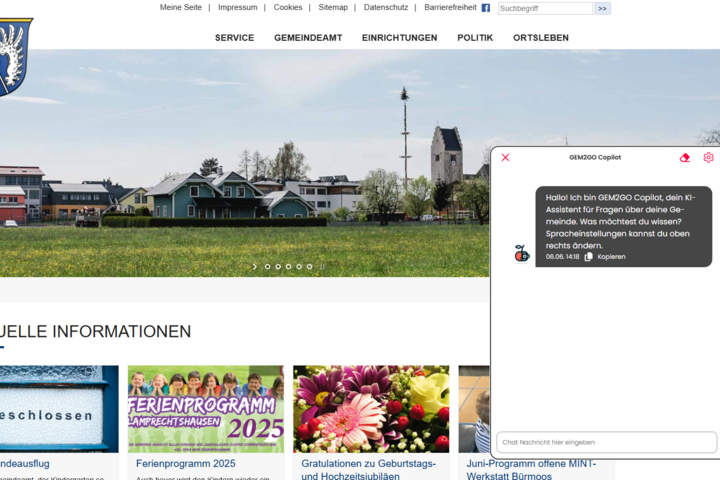Open the Impressum link
The width and height of the screenshot is (720, 480).
point(237,7)
